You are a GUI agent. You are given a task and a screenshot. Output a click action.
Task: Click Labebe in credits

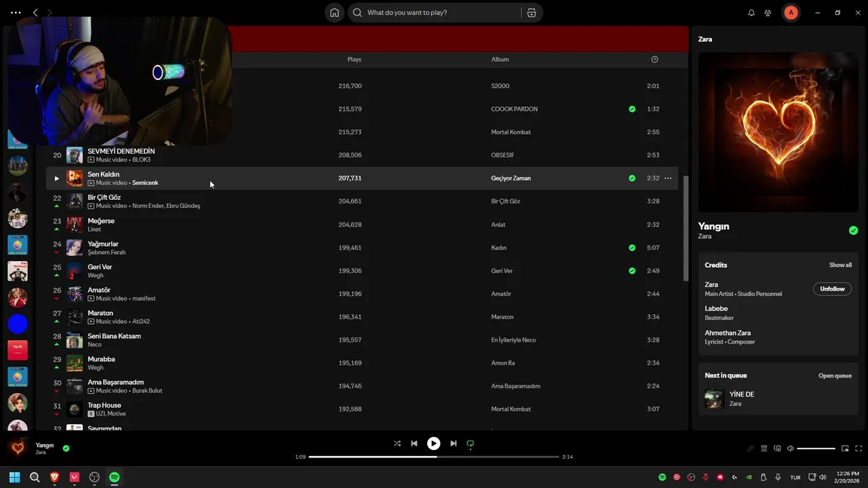[716, 308]
